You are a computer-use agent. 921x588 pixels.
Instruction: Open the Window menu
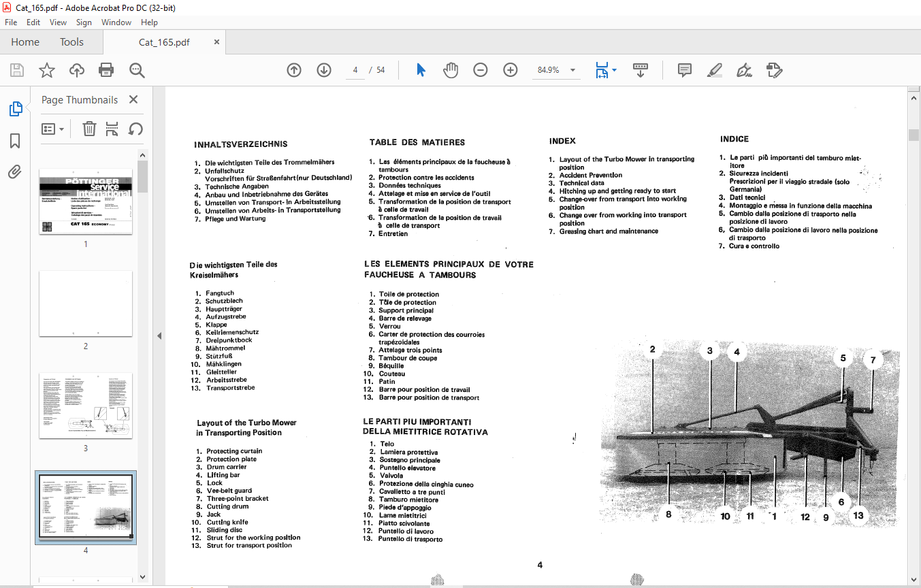[x=116, y=22]
